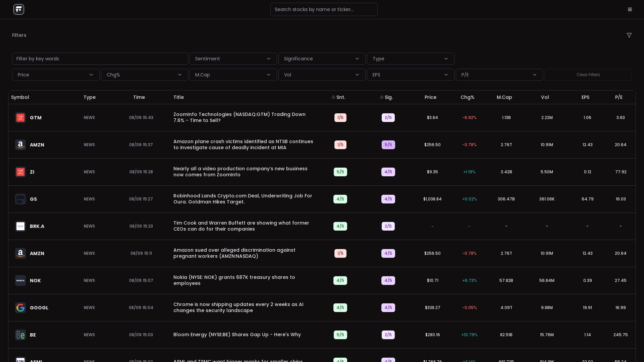Image resolution: width=644 pixels, height=362 pixels.
Task: Click the 1/5 sentiment badge for GTM
Action: [x=340, y=118]
